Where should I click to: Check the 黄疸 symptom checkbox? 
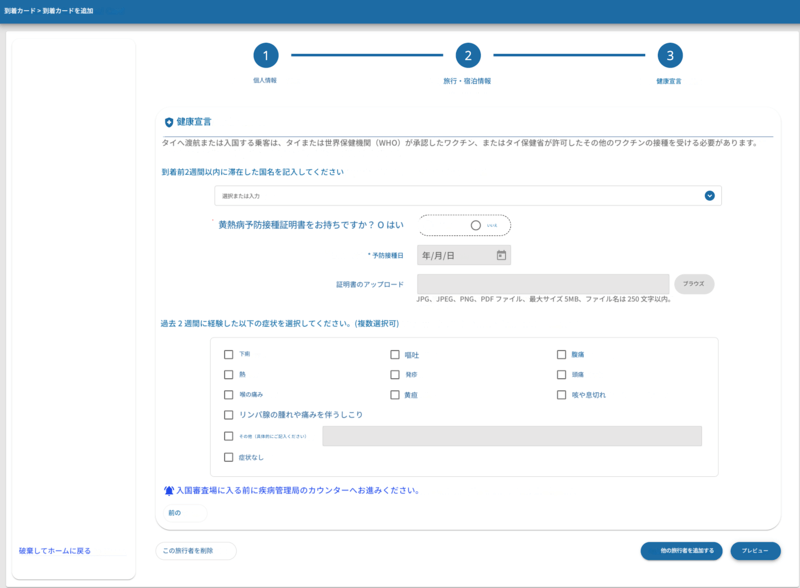(x=395, y=395)
